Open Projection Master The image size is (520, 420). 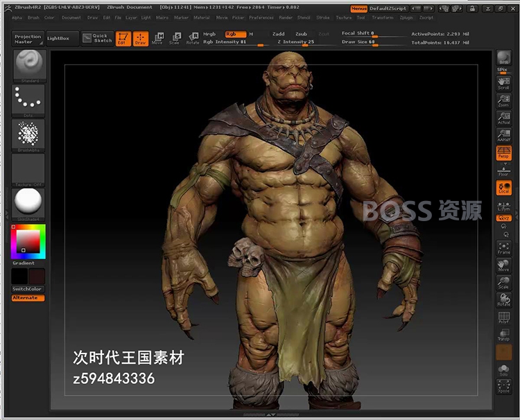click(28, 39)
